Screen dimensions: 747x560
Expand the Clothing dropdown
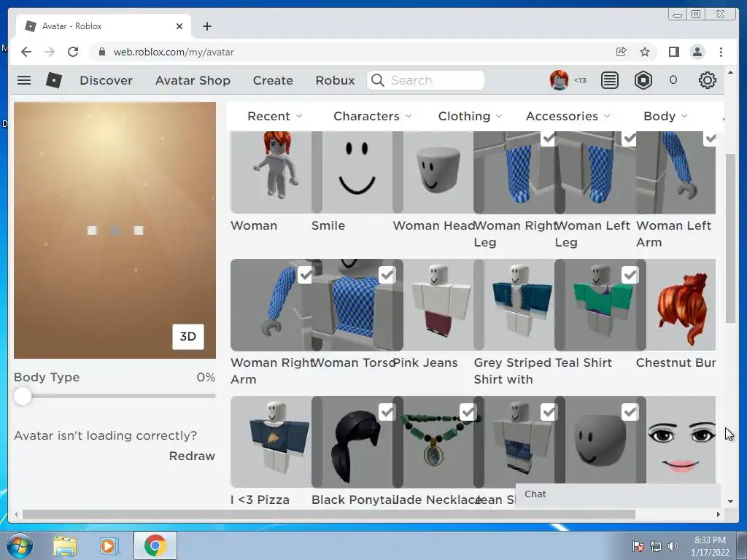point(471,116)
